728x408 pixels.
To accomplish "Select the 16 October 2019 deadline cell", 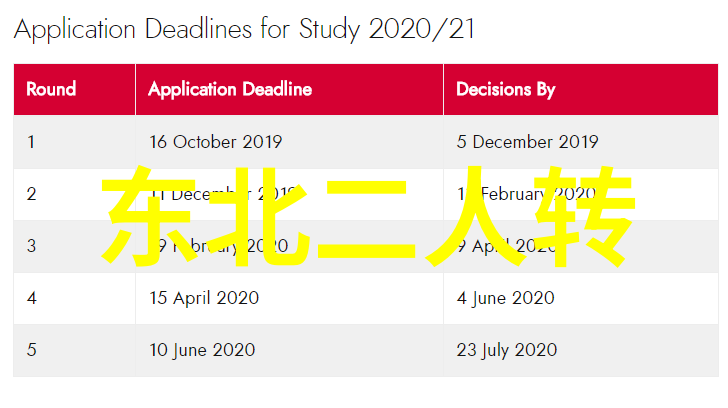I will (x=289, y=142).
